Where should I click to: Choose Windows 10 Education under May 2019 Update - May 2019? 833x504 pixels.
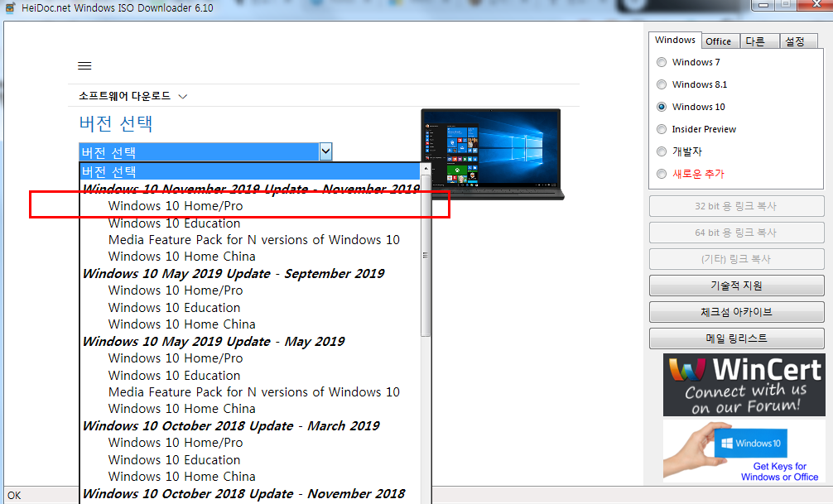point(250,376)
